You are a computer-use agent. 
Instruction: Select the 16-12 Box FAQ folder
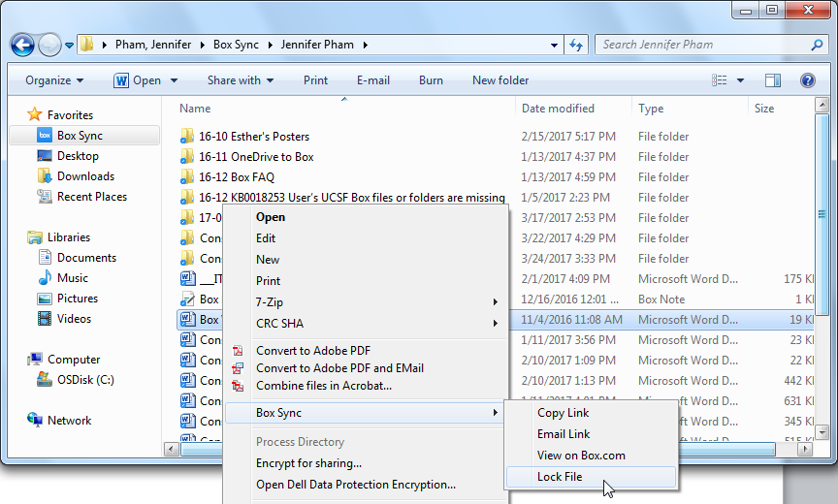pyautogui.click(x=237, y=177)
